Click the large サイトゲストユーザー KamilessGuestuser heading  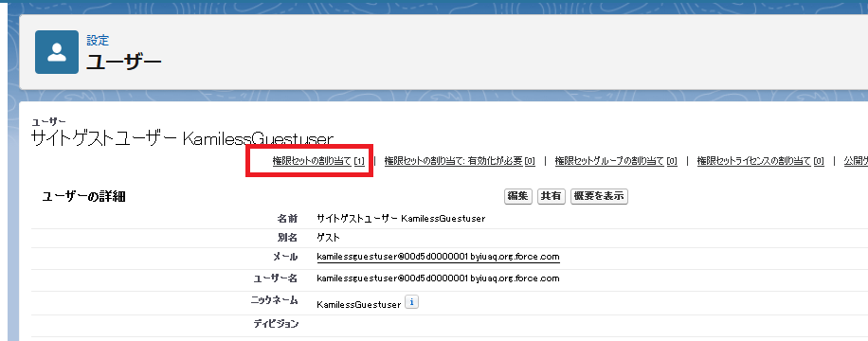click(x=182, y=138)
